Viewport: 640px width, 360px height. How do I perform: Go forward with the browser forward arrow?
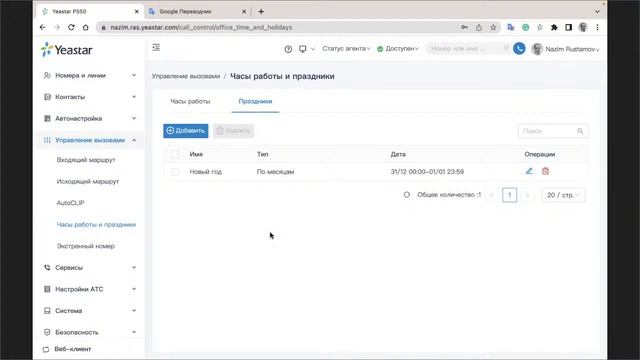pyautogui.click(x=57, y=27)
